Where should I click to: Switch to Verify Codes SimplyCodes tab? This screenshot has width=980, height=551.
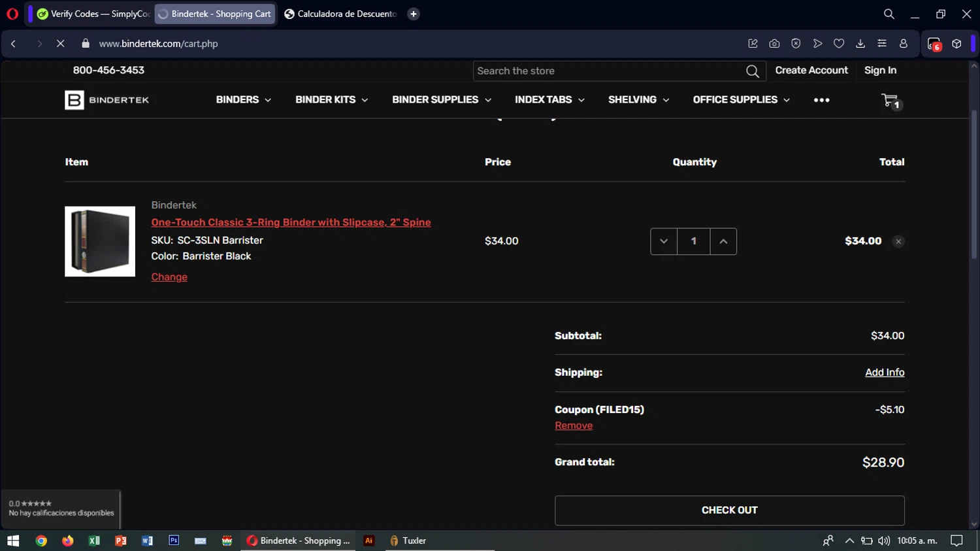(93, 14)
